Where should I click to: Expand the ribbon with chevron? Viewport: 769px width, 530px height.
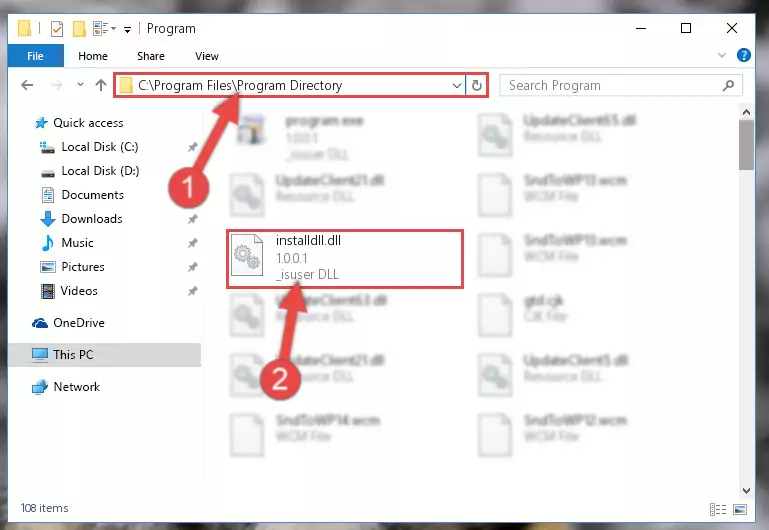click(x=721, y=55)
